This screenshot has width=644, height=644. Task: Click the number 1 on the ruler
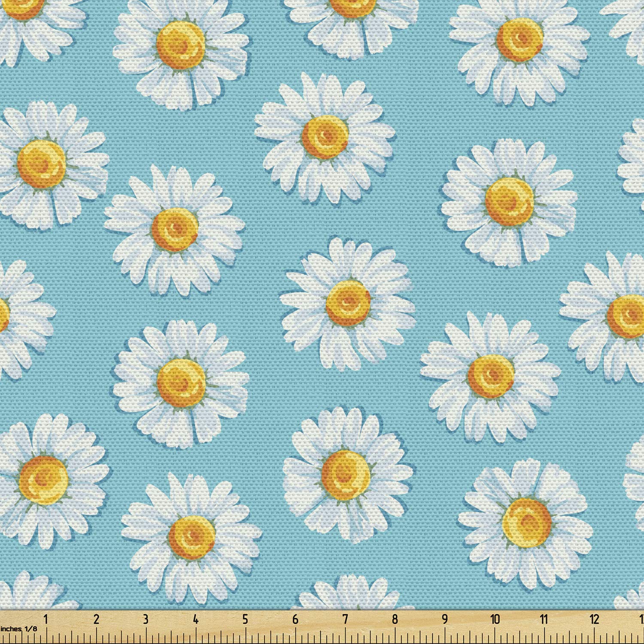46,619
